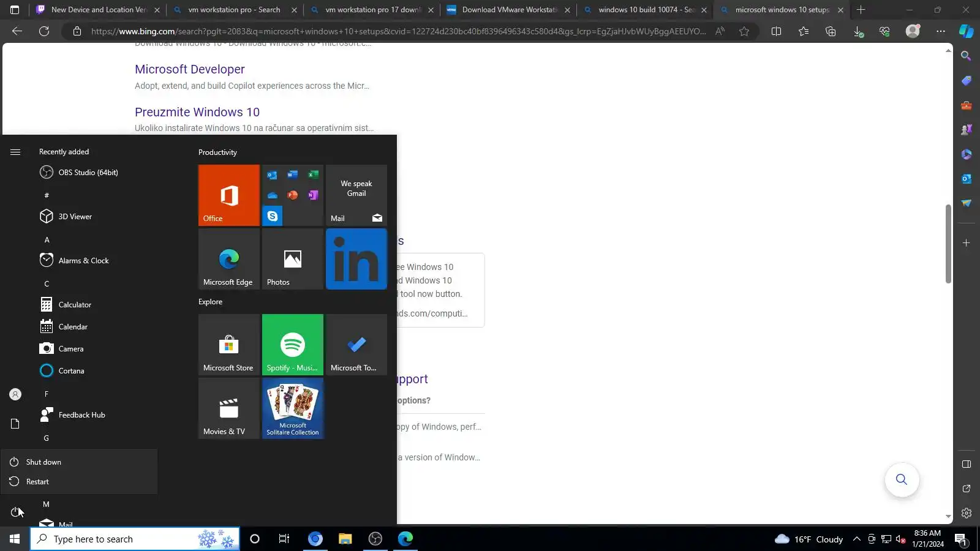Click the Power button in Start menu

click(15, 512)
